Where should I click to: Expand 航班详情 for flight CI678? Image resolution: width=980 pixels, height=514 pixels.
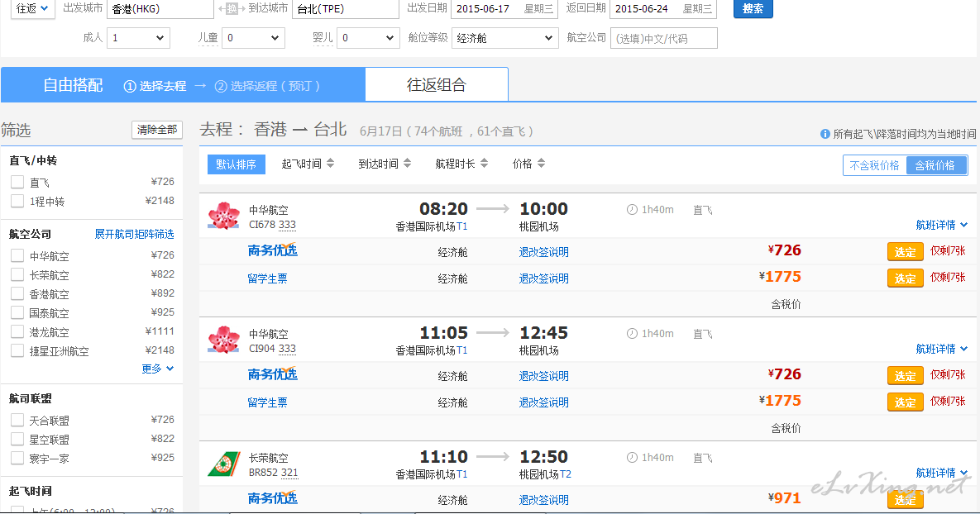point(941,225)
